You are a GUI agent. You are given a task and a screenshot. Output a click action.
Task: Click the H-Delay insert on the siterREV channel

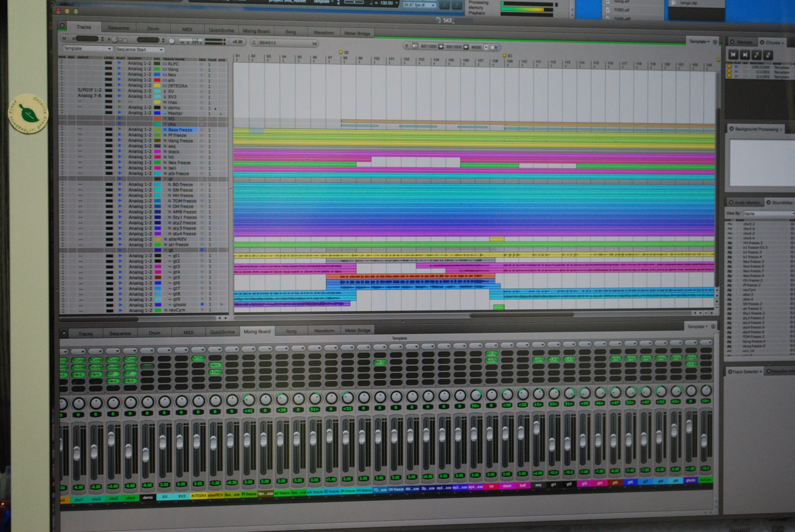click(x=215, y=372)
